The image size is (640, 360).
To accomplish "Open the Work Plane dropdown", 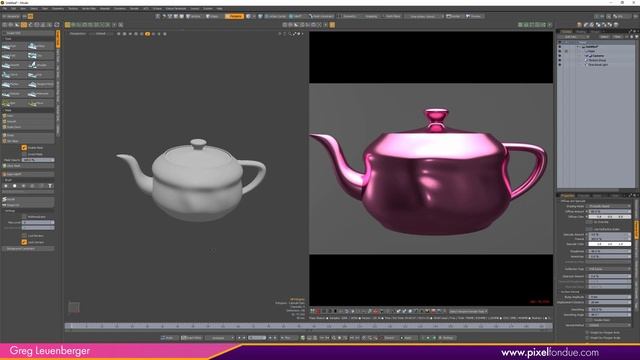I will point(392,16).
